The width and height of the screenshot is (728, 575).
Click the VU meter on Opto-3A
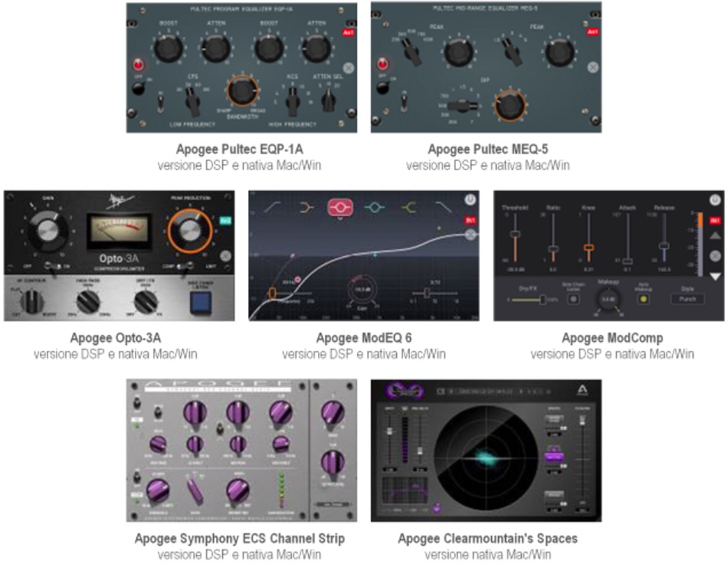(x=120, y=231)
